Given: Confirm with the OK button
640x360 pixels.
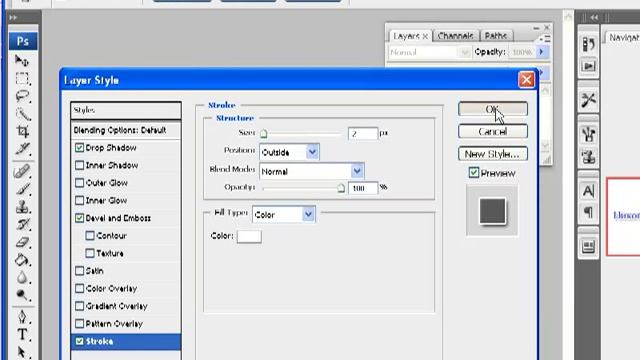Looking at the screenshot, I should (493, 109).
